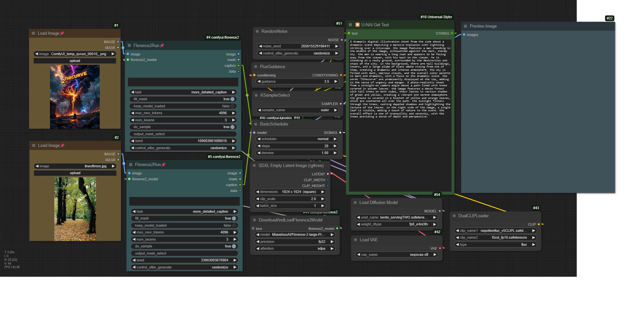Open the weight_dtype dropdown in Load Diffusion Model

coord(396,224)
